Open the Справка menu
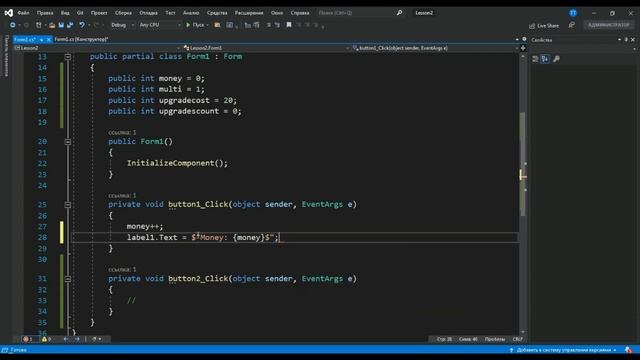Image resolution: width=640 pixels, height=360 pixels. [x=300, y=13]
